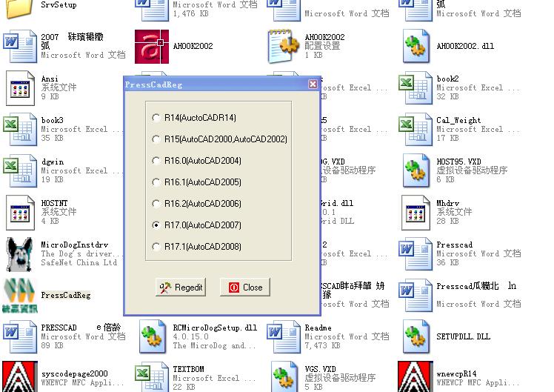Select the SrvSetup folder icon
The image size is (554, 392).
coord(20,7)
